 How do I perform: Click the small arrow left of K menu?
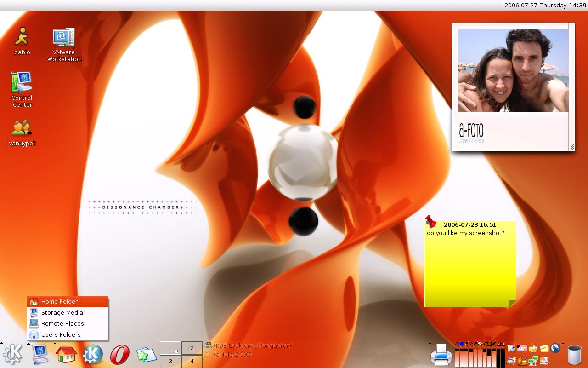pos(2,343)
